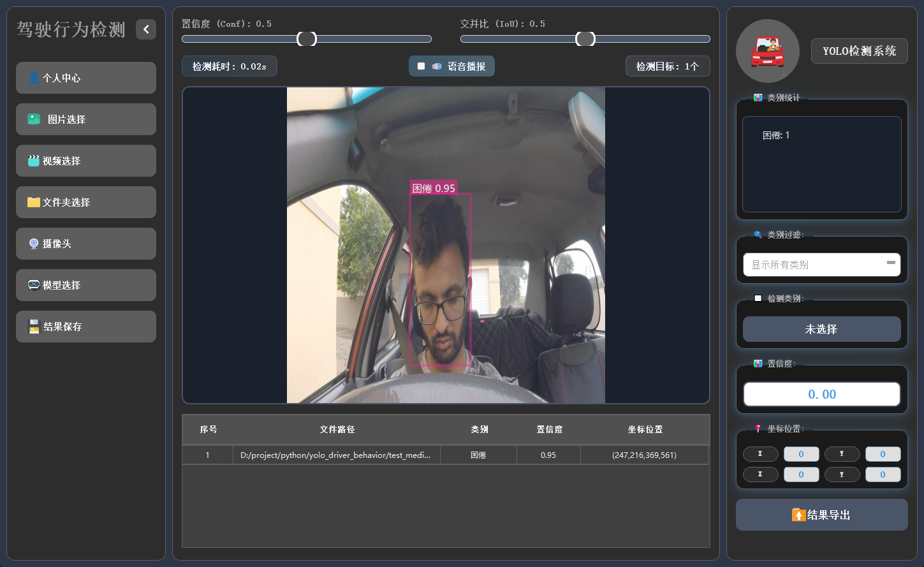Click the user icon on 个人中心

(x=34, y=78)
